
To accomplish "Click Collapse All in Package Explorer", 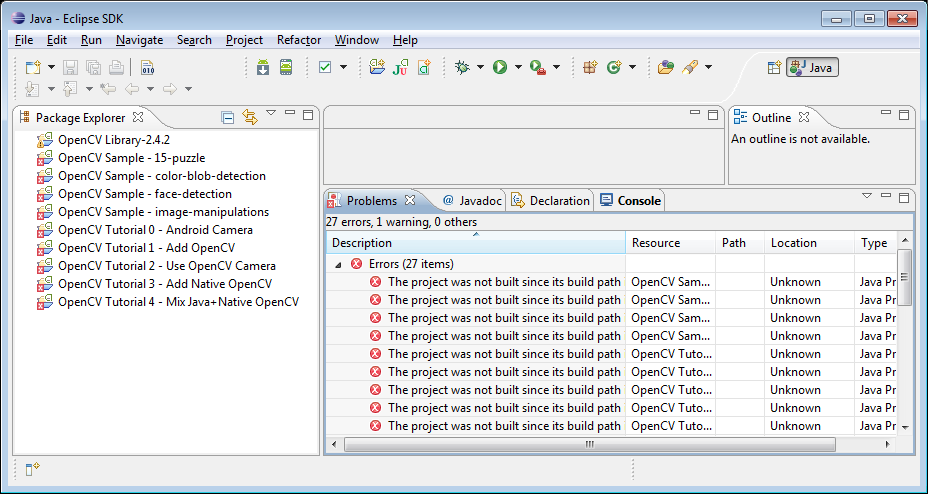I will pos(227,118).
